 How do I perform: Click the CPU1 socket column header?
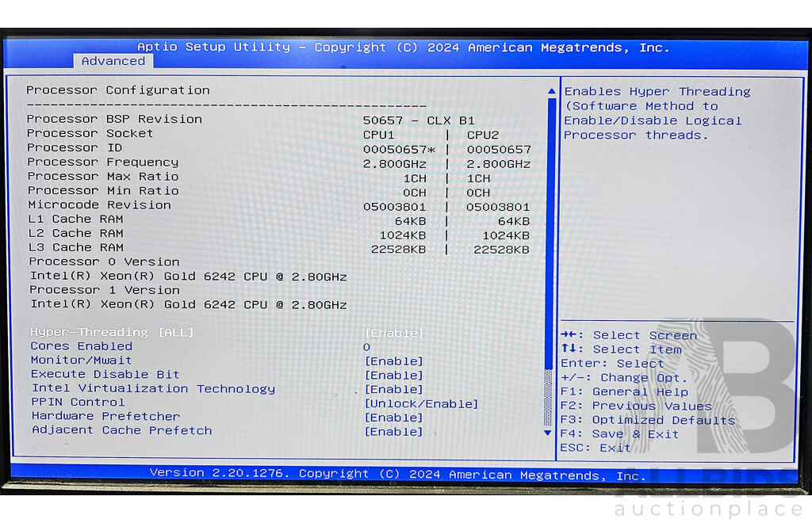click(378, 135)
